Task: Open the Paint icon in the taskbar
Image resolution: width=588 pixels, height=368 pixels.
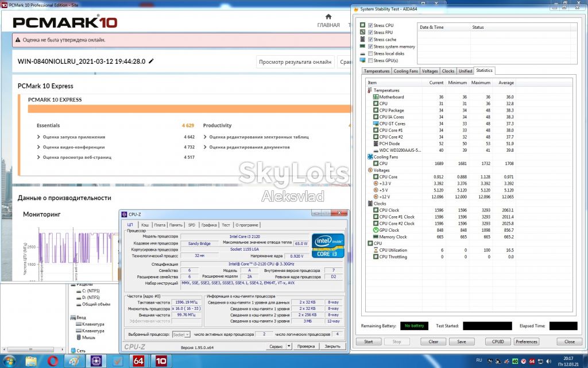Action: click(74, 361)
